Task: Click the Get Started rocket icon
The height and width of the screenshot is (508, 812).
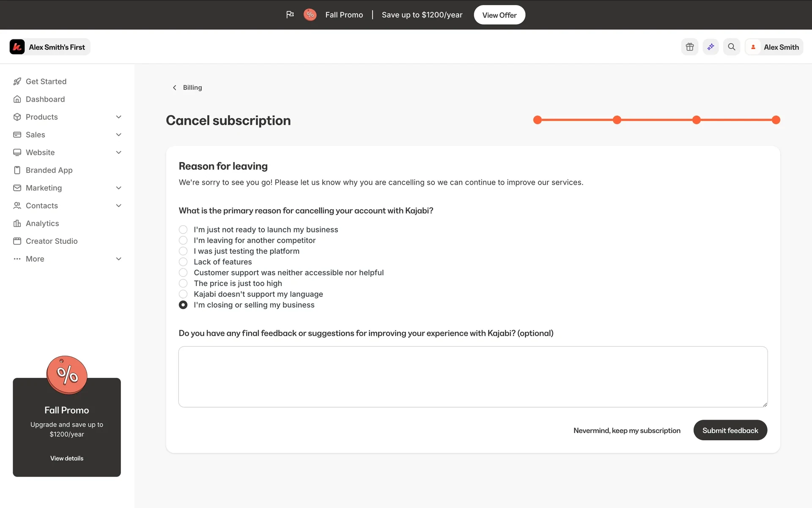Action: pyautogui.click(x=17, y=81)
